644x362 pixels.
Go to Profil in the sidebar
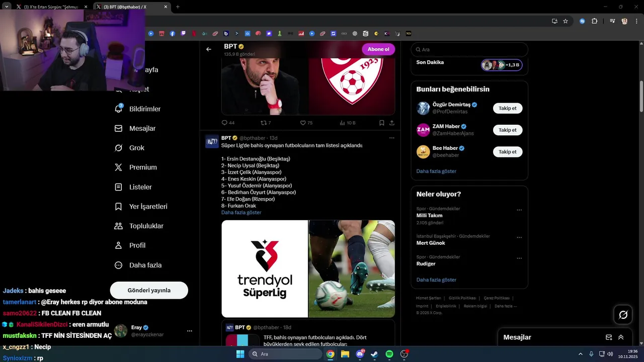pyautogui.click(x=130, y=245)
